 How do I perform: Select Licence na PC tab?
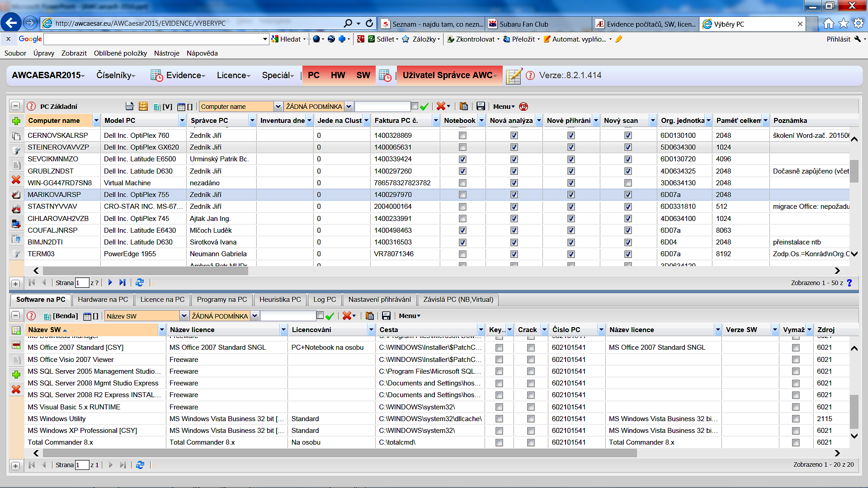(x=163, y=299)
